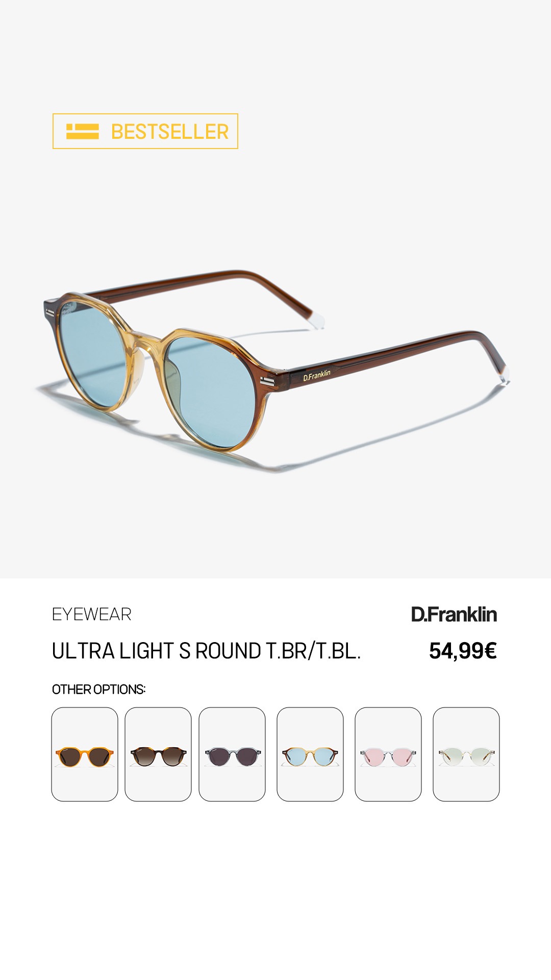The width and height of the screenshot is (551, 980).
Task: Choose the pink lens sunglasses option
Action: 388,754
